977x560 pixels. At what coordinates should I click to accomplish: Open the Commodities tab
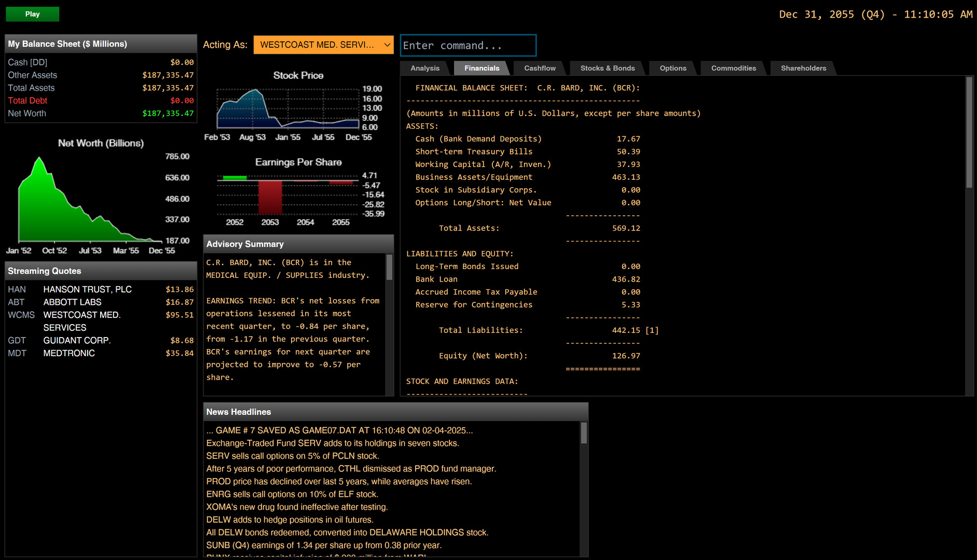(x=733, y=68)
